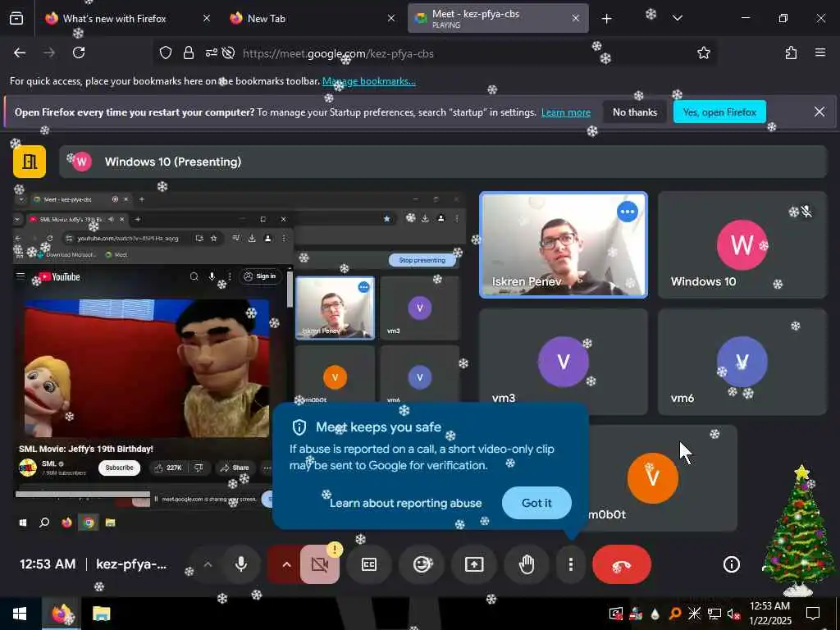840x630 pixels.
Task: Select the Windows 10 (Presenting) bar
Action: pyautogui.click(x=443, y=162)
